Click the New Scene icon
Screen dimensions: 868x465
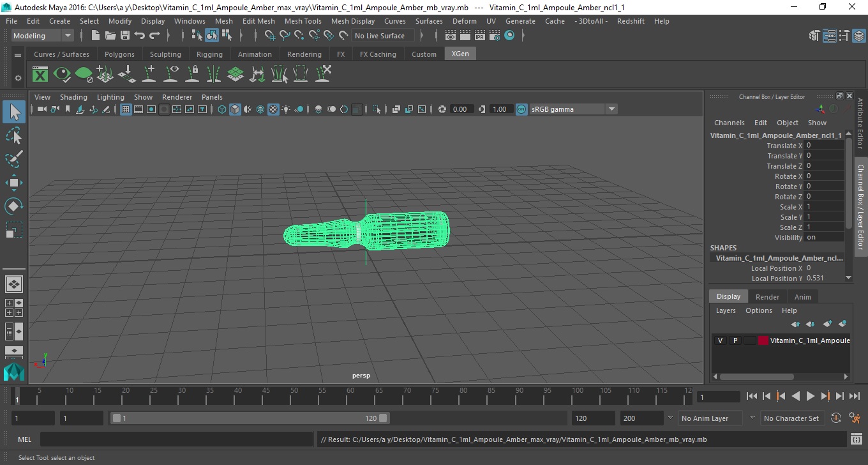point(95,36)
